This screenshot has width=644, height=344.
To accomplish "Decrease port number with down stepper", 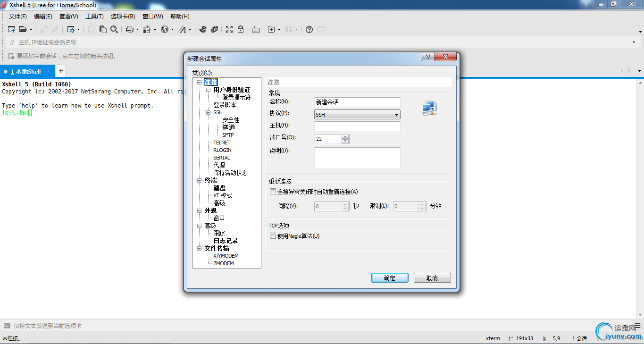I will pyautogui.click(x=345, y=141).
